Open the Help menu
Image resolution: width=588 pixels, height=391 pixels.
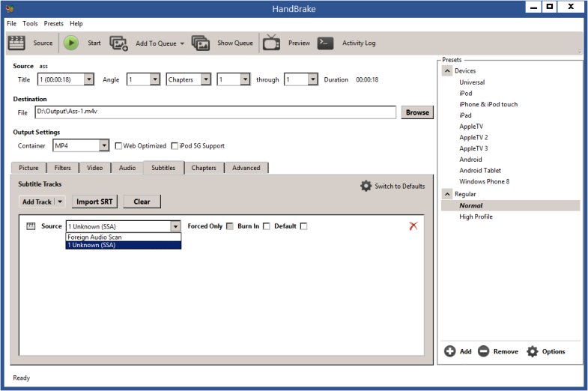[x=76, y=23]
